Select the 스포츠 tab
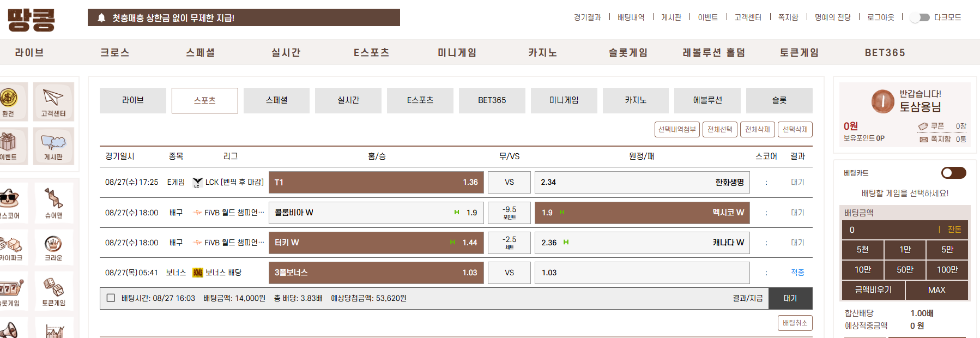980x338 pixels. click(x=205, y=100)
